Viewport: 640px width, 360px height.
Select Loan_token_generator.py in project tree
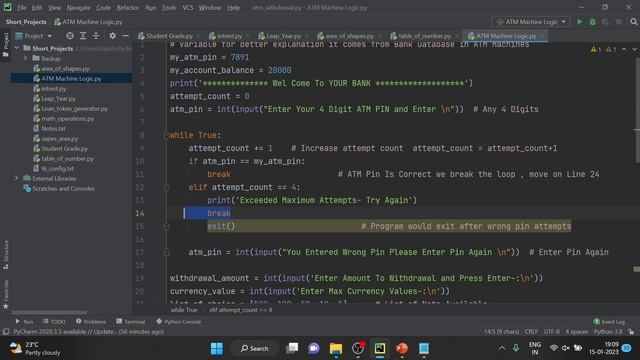[74, 109]
